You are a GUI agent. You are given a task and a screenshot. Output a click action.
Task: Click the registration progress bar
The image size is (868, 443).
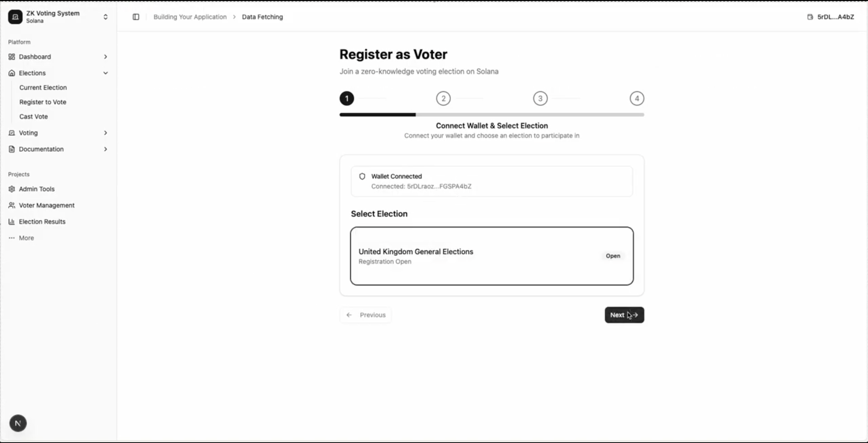tap(492, 115)
